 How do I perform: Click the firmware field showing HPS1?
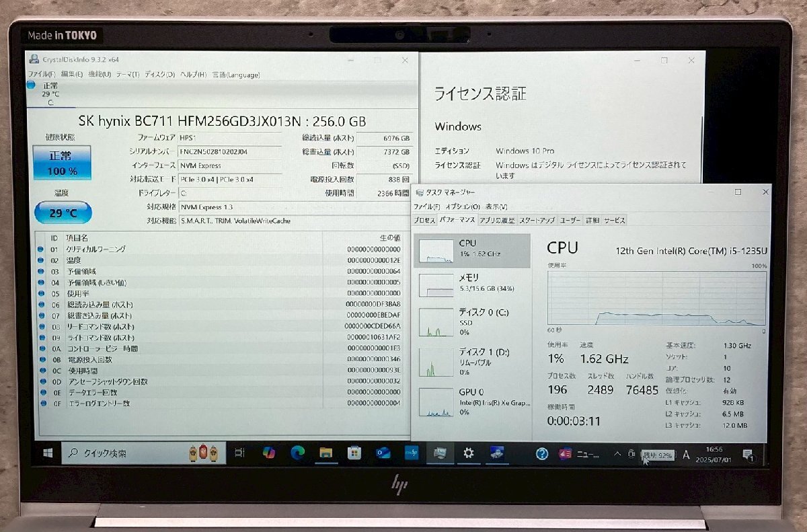(230, 138)
